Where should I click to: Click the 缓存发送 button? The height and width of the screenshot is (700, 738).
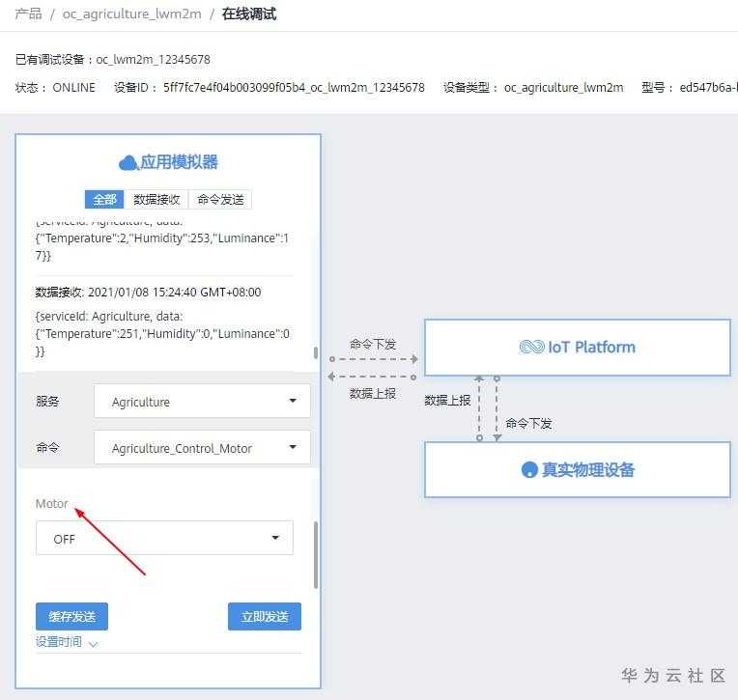[x=72, y=616]
